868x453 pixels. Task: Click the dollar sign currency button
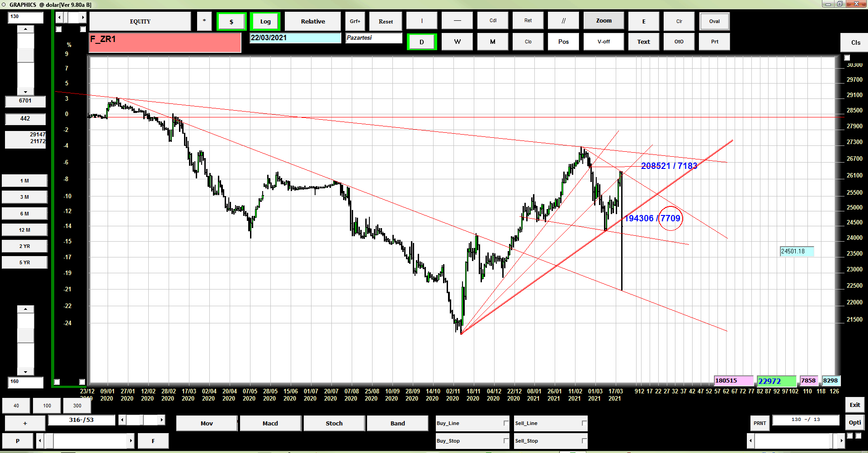click(x=231, y=22)
